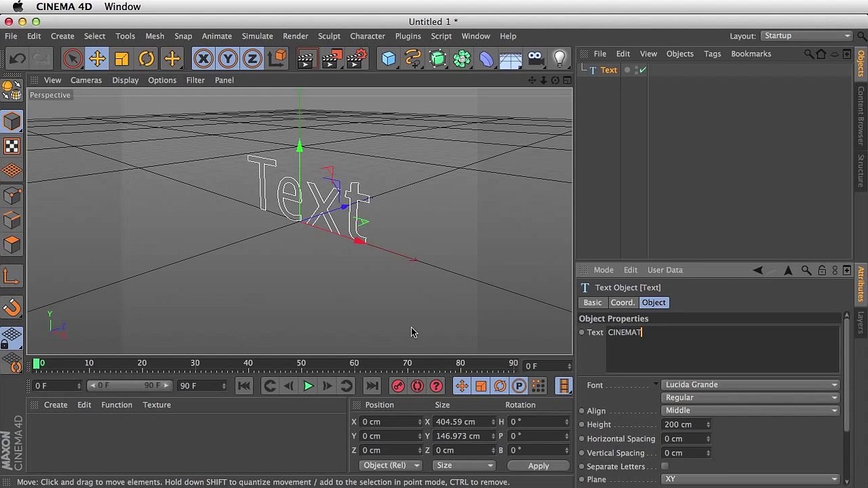This screenshot has height=488, width=868.
Task: Click the Height value field
Action: (x=687, y=424)
